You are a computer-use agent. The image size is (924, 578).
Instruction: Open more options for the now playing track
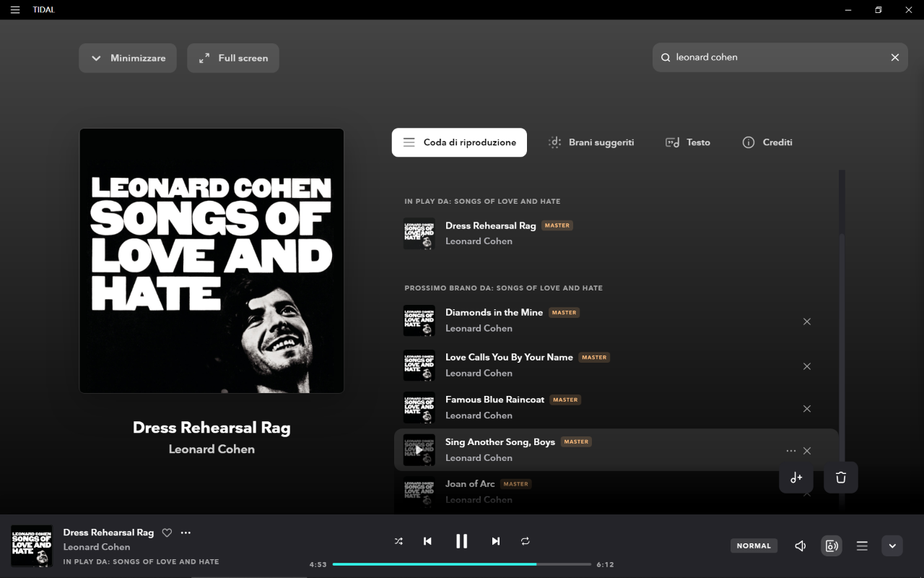tap(186, 532)
